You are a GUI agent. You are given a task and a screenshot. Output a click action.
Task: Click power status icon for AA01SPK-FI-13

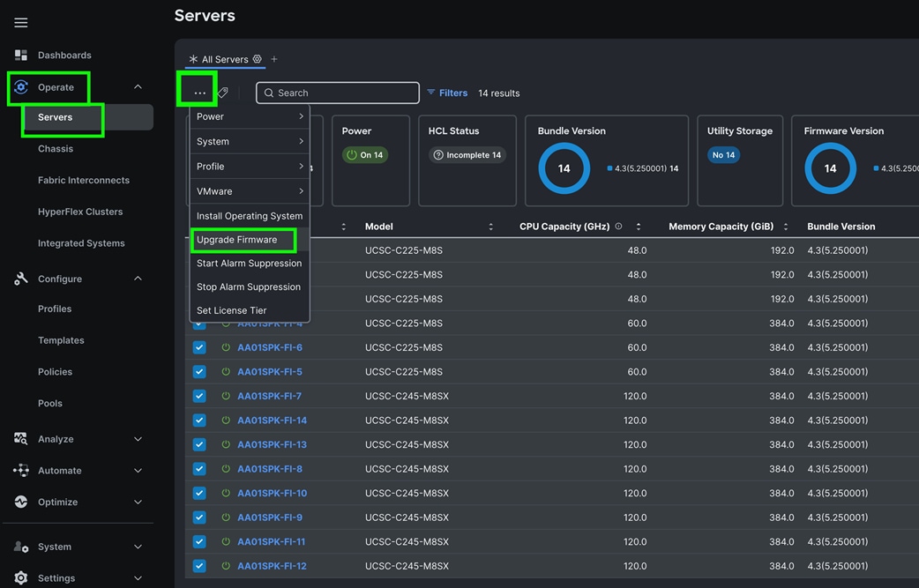tap(226, 444)
